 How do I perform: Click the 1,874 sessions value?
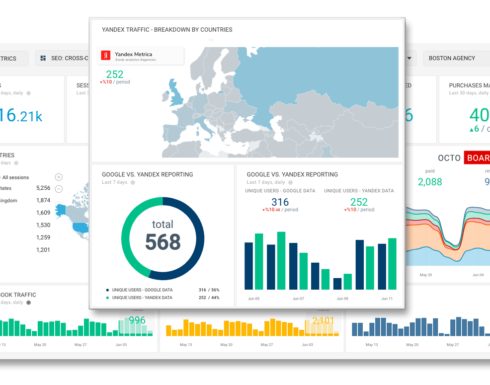point(43,200)
